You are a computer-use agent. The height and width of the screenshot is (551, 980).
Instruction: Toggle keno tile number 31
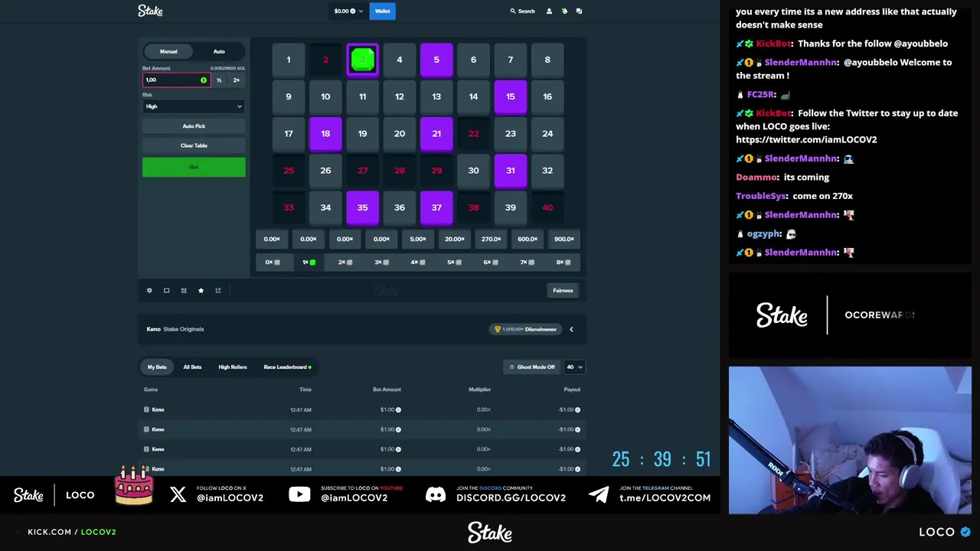point(510,170)
